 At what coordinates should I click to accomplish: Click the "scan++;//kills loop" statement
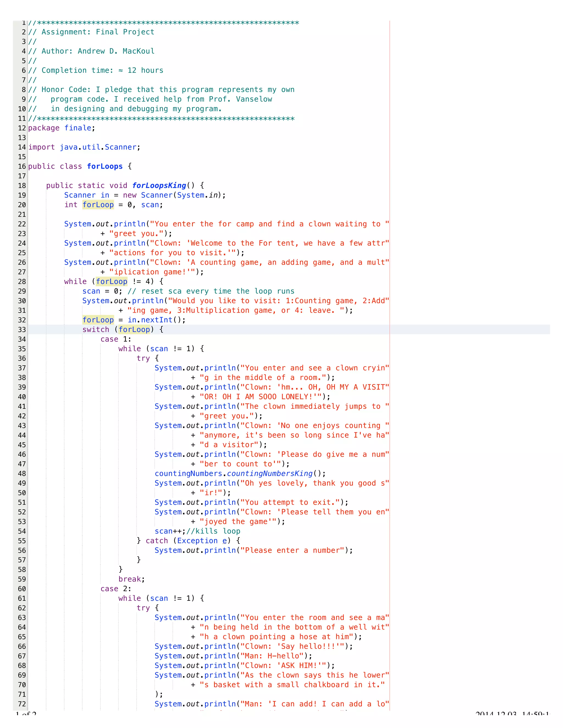tap(197, 531)
